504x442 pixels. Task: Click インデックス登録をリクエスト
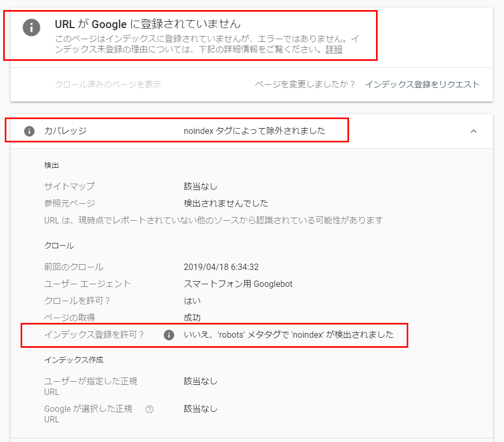pos(423,85)
